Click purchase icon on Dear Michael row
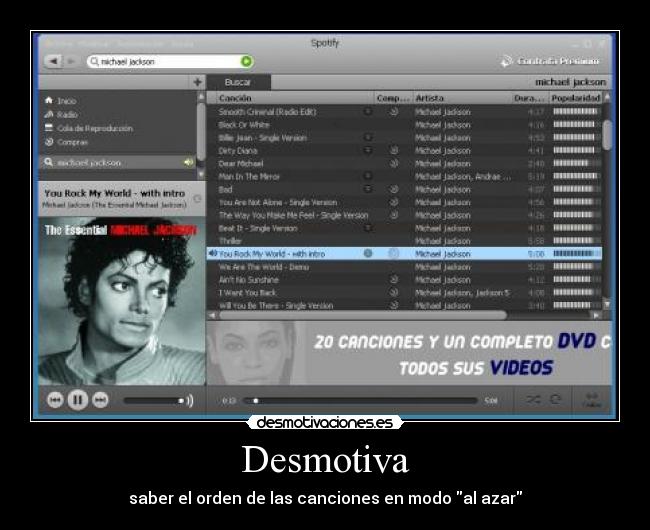The width and height of the screenshot is (650, 530). click(394, 163)
